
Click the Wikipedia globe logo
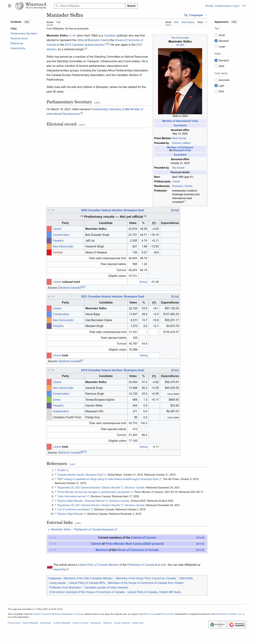point(19,5)
